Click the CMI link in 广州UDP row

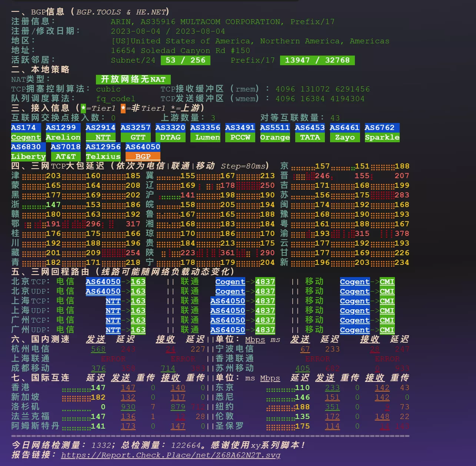tap(387, 330)
